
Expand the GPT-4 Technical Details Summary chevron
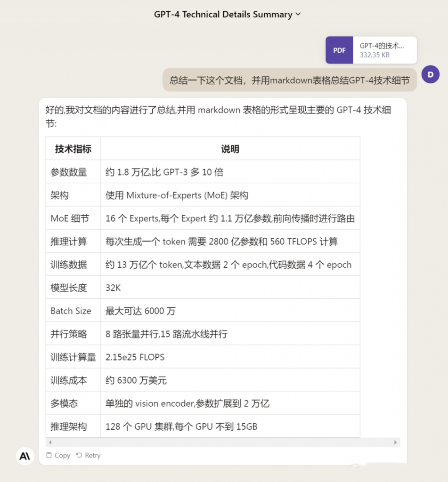(298, 15)
